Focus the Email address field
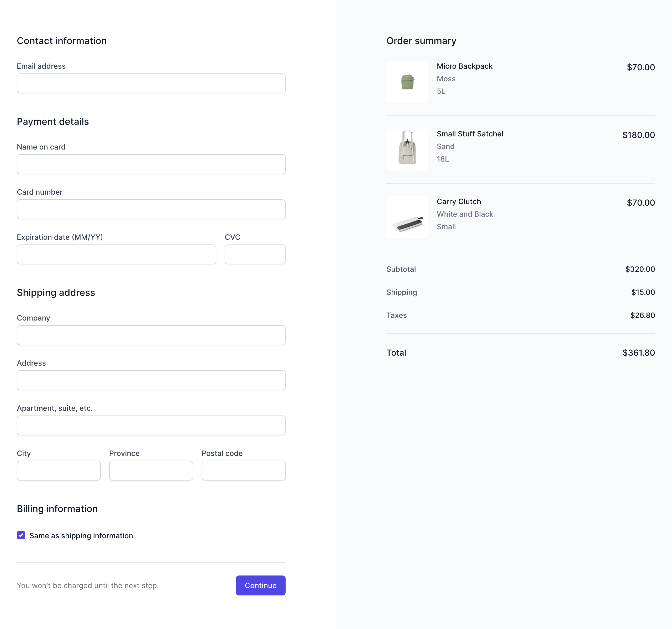 click(x=151, y=83)
